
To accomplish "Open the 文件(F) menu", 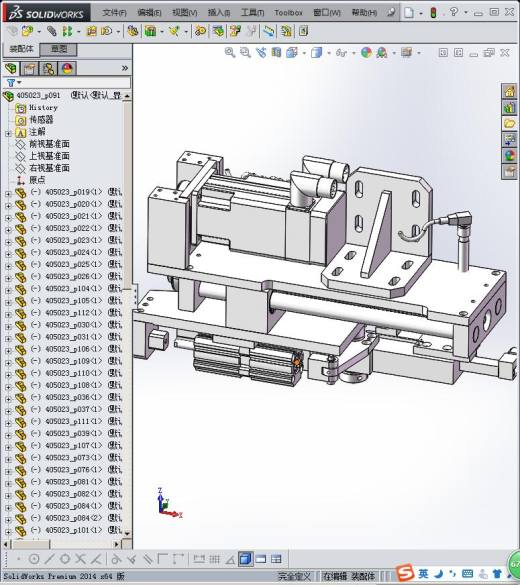I will (x=114, y=13).
